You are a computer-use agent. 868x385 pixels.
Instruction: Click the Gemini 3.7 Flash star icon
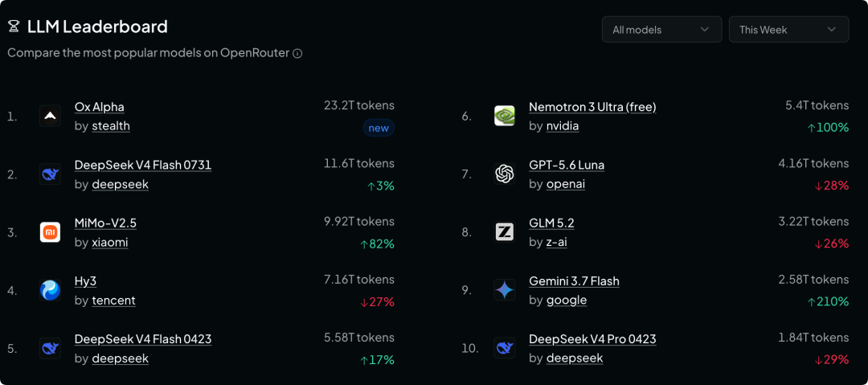pos(504,290)
